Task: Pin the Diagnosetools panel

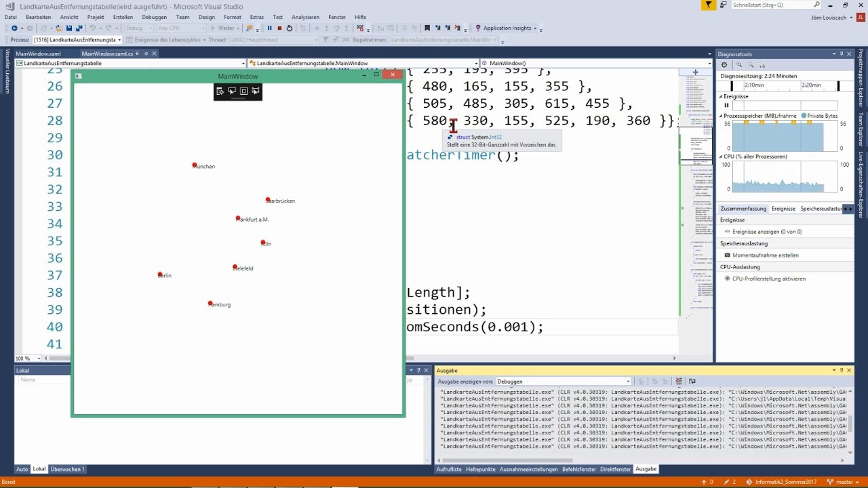Action: tap(842, 54)
